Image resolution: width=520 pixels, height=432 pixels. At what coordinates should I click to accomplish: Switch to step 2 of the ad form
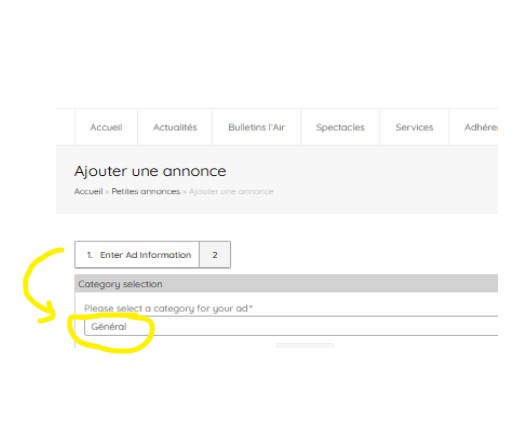coord(215,255)
